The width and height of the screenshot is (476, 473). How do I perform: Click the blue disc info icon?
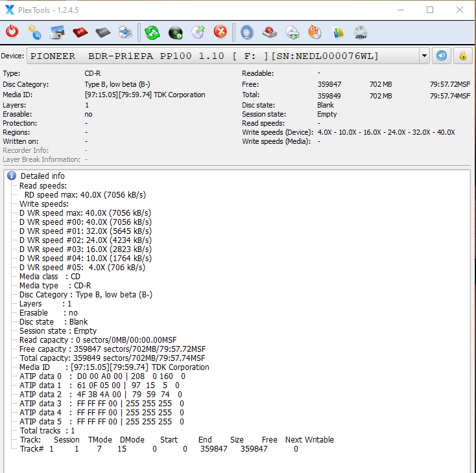pos(247,32)
